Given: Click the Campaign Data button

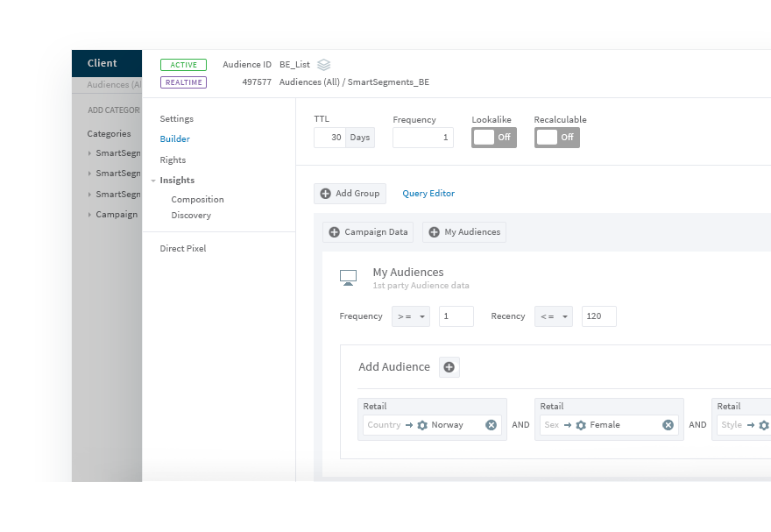Looking at the screenshot, I should pyautogui.click(x=368, y=232).
